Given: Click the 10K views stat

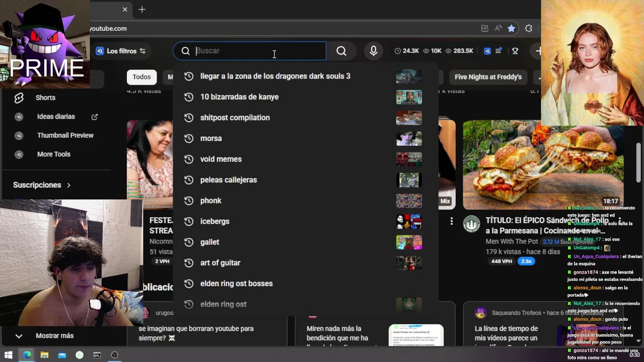Looking at the screenshot, I should click(432, 51).
